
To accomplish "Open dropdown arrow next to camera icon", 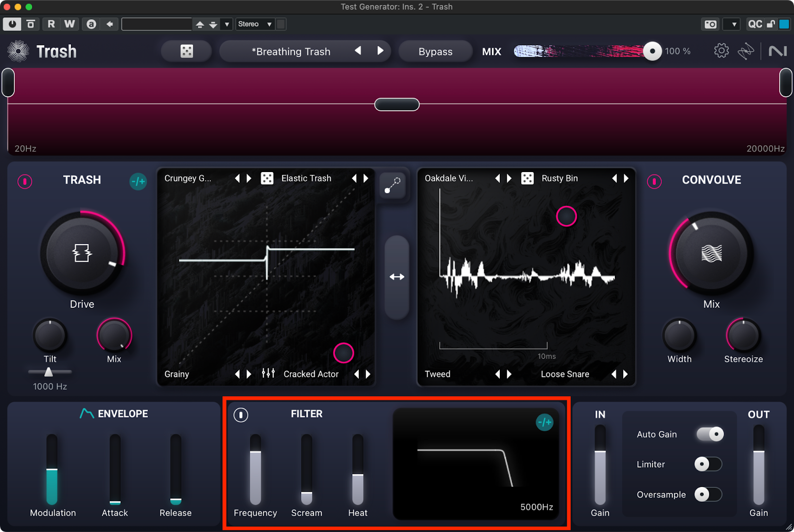I will point(732,24).
